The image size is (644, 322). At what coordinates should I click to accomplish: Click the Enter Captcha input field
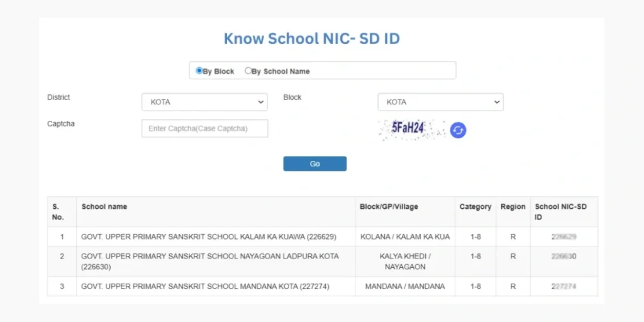tap(204, 128)
